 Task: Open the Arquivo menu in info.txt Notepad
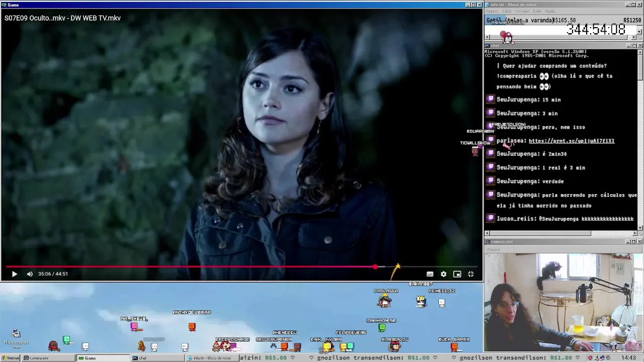click(492, 11)
